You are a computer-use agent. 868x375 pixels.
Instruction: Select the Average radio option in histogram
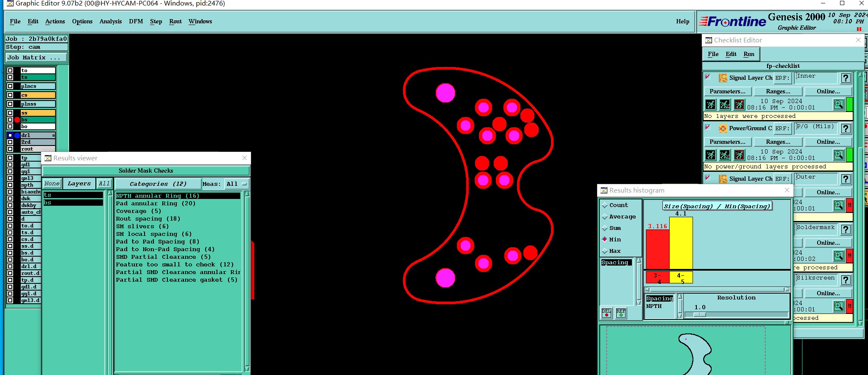tap(605, 217)
